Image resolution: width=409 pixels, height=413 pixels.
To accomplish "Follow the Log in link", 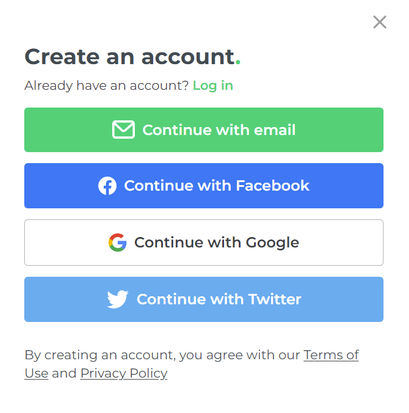I will [x=213, y=86].
